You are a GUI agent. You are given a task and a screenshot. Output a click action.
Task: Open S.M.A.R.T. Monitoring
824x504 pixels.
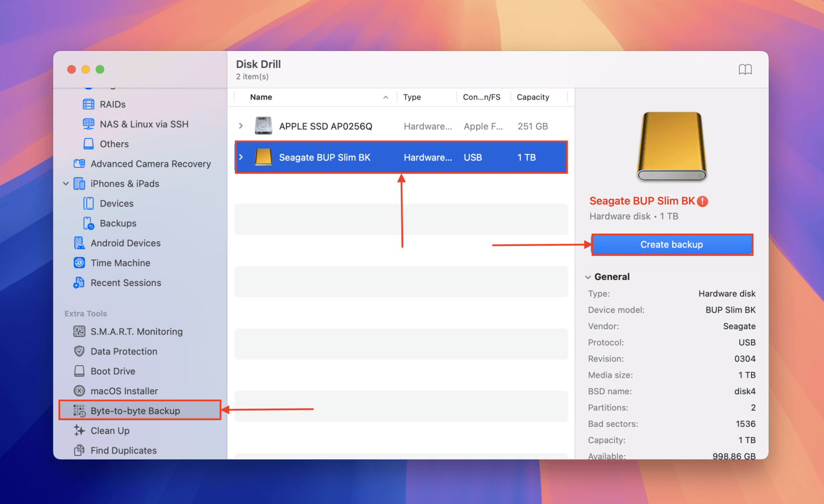[x=137, y=332]
